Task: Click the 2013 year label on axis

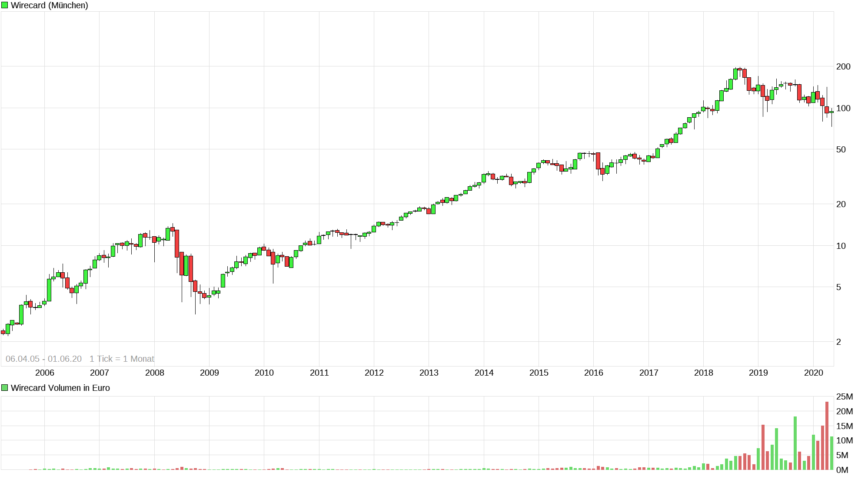Action: (x=429, y=373)
